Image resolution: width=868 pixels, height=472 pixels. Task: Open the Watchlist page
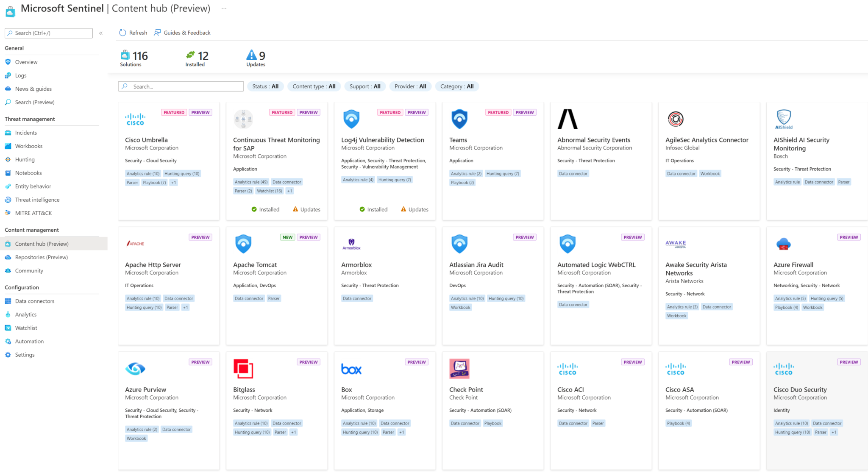26,328
